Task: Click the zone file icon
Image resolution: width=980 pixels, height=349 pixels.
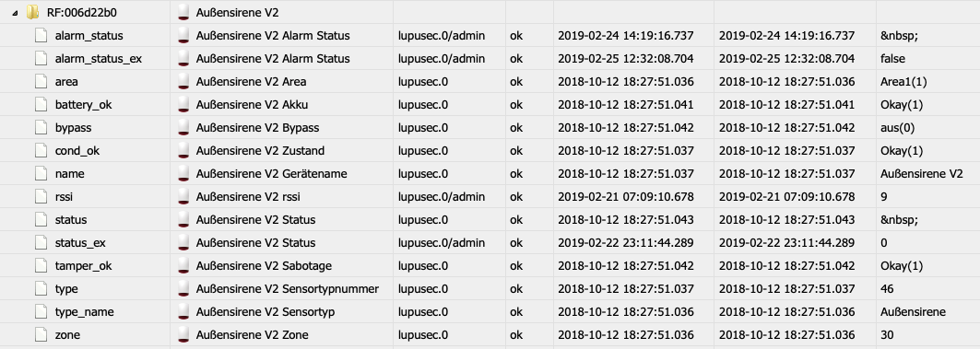Action: 41,334
